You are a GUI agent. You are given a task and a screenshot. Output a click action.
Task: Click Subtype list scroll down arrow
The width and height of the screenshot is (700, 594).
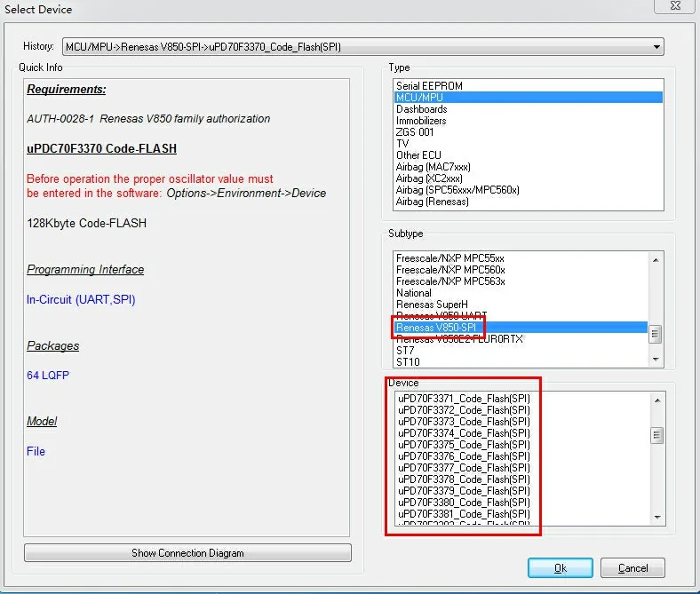click(656, 360)
